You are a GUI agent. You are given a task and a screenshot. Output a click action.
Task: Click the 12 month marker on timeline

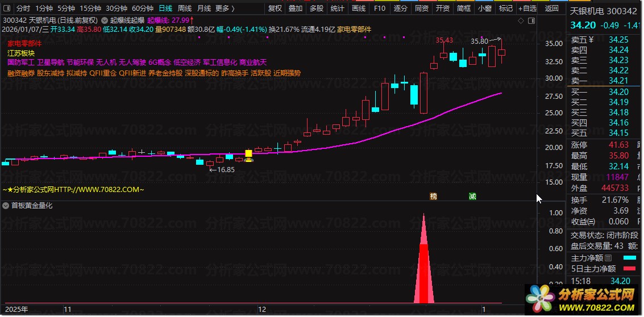pyautogui.click(x=261, y=309)
